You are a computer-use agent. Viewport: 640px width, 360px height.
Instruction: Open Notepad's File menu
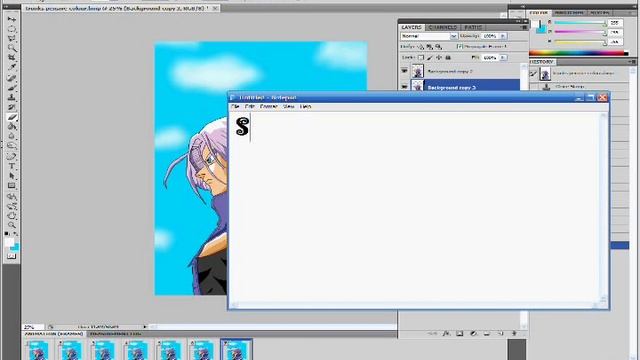coord(235,106)
